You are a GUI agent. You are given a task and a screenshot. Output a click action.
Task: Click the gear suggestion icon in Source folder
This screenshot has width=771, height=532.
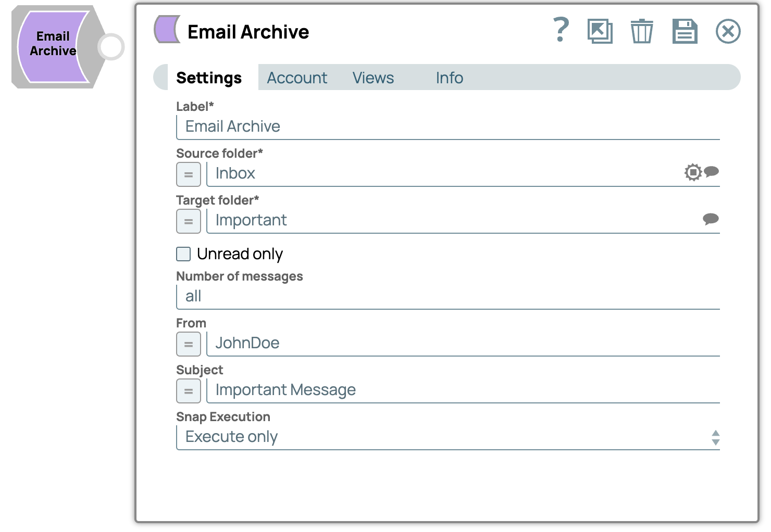(x=693, y=172)
